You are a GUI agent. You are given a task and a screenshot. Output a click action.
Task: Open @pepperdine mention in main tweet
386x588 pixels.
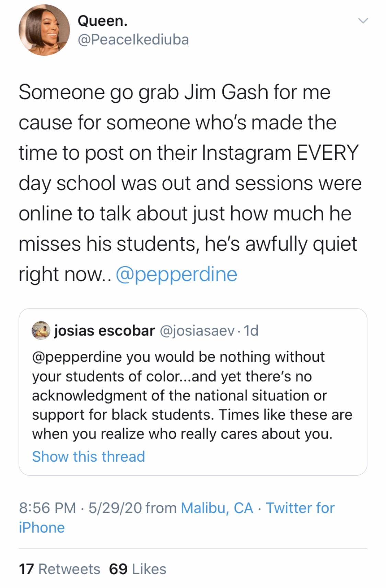click(176, 274)
